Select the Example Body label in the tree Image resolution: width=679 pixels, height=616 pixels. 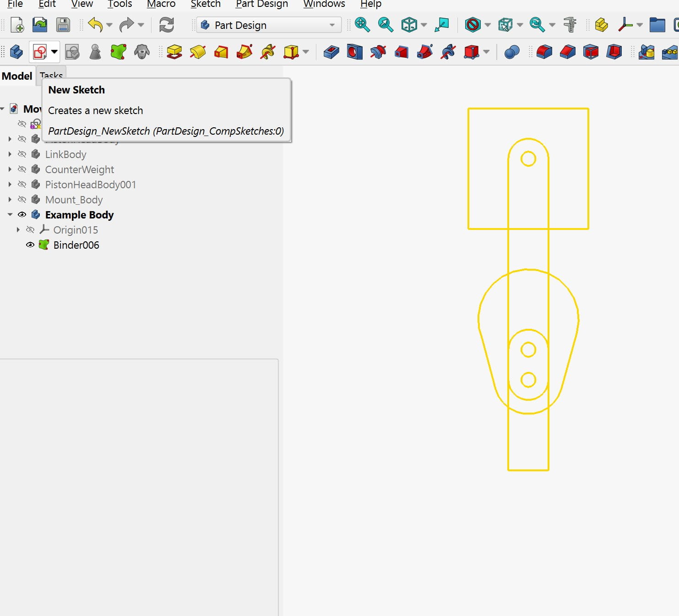click(x=79, y=215)
